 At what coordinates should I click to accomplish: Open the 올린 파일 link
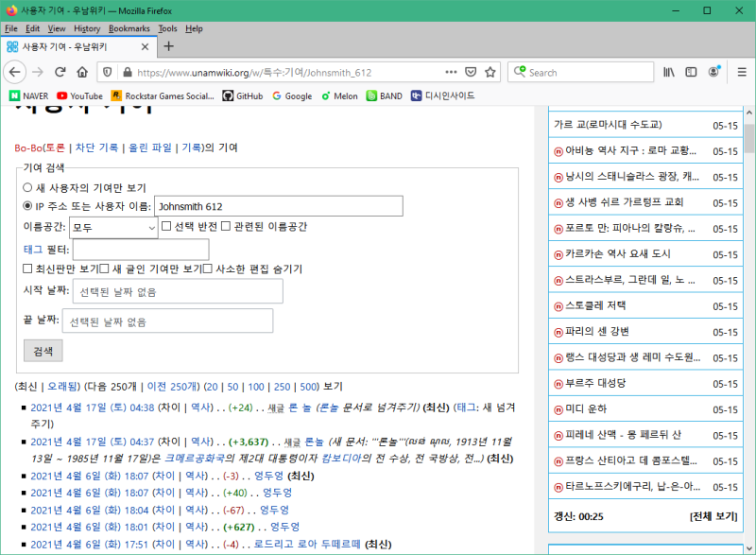[x=150, y=147]
